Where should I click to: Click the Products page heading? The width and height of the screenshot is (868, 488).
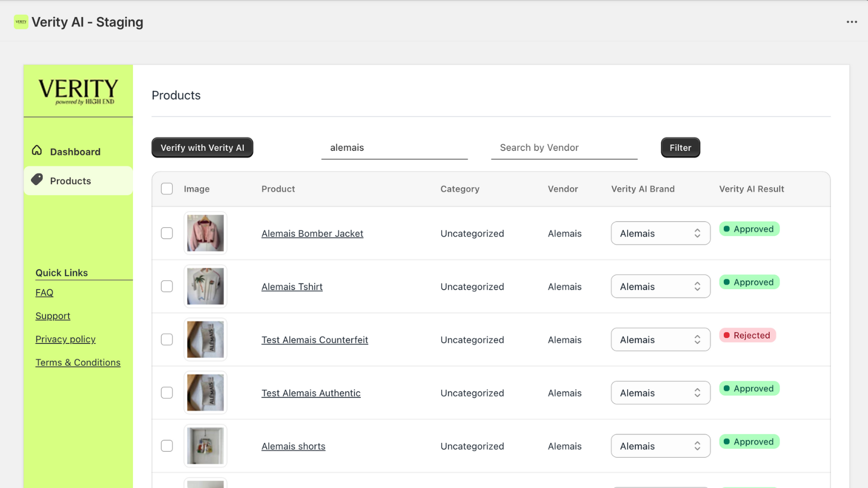point(176,95)
